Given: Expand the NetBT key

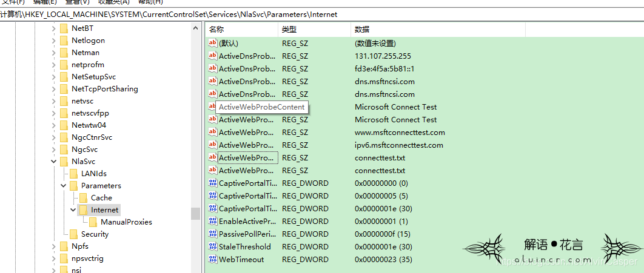Looking at the screenshot, I should [x=54, y=28].
